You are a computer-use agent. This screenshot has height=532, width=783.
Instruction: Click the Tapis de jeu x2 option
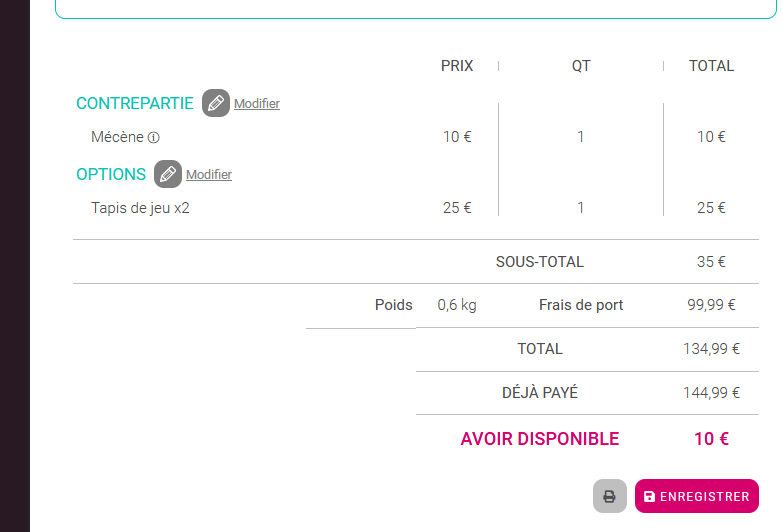pos(140,208)
